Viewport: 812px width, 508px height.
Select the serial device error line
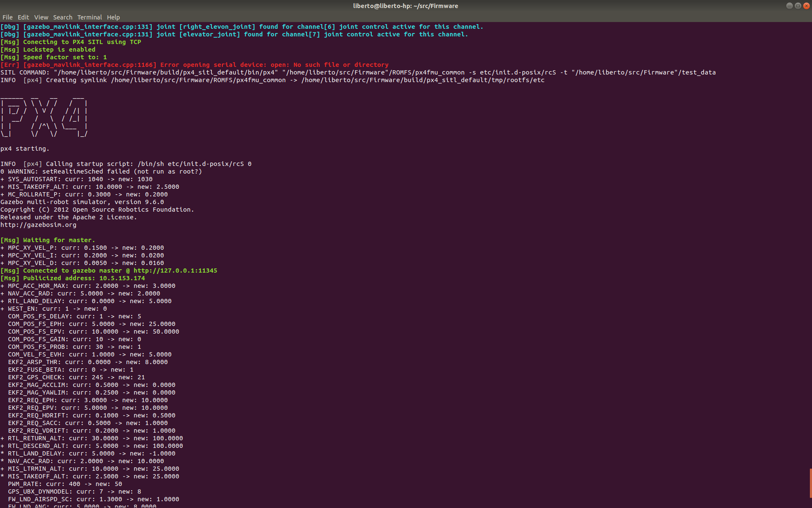pyautogui.click(x=194, y=64)
